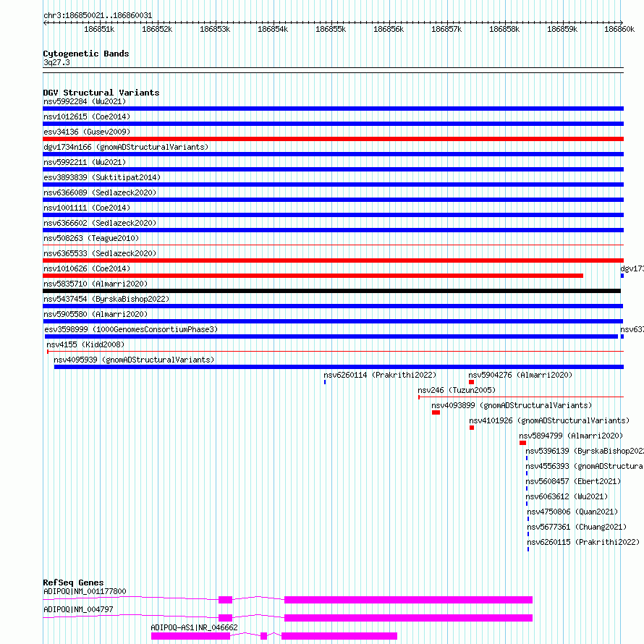Open variant esv34136 (Gusev2009)
Screen dimensions: 644x644
click(87, 132)
